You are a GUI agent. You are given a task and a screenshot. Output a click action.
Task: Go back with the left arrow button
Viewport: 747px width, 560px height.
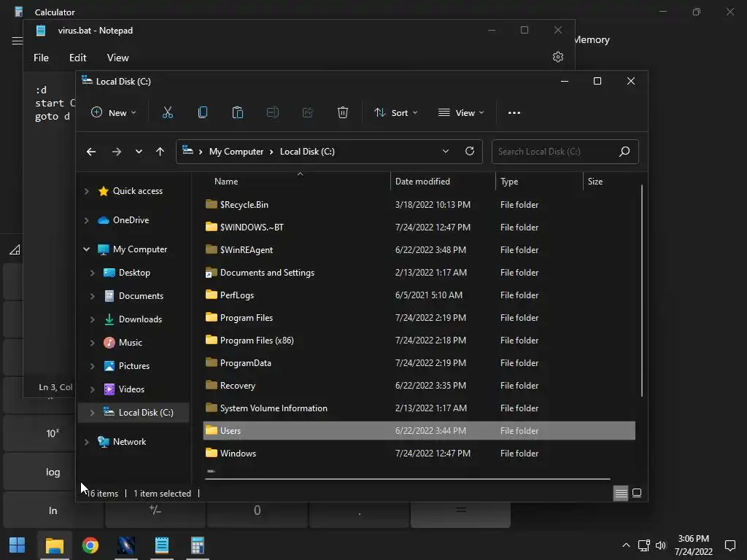91,152
